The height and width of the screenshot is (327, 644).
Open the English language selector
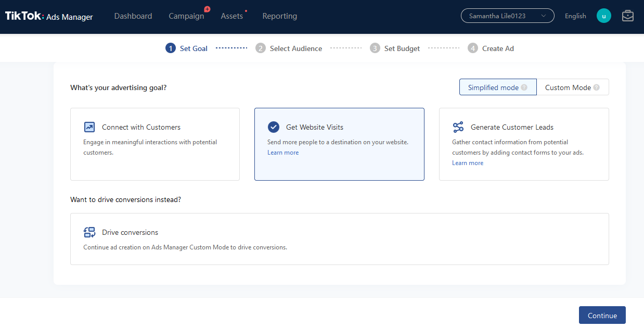pyautogui.click(x=575, y=16)
